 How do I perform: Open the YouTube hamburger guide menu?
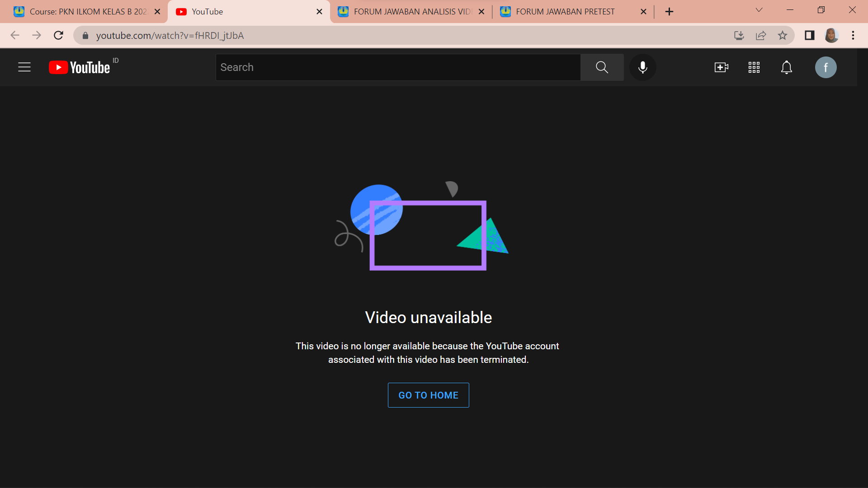(x=24, y=67)
